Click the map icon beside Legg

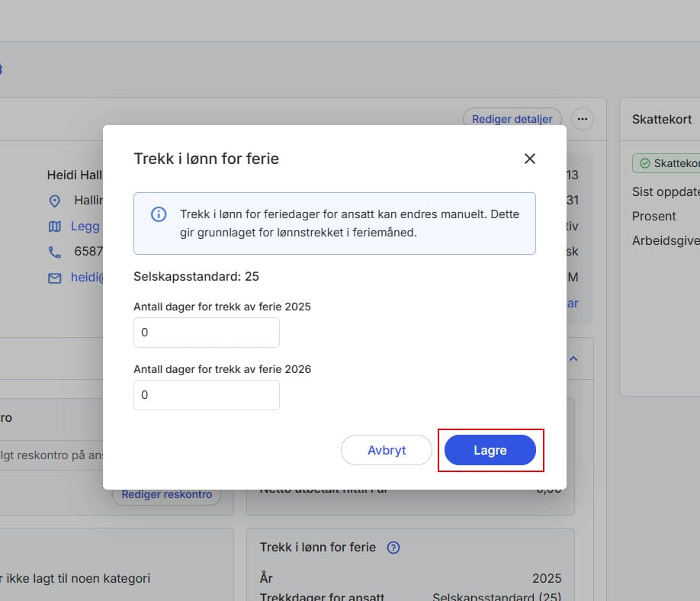[54, 227]
